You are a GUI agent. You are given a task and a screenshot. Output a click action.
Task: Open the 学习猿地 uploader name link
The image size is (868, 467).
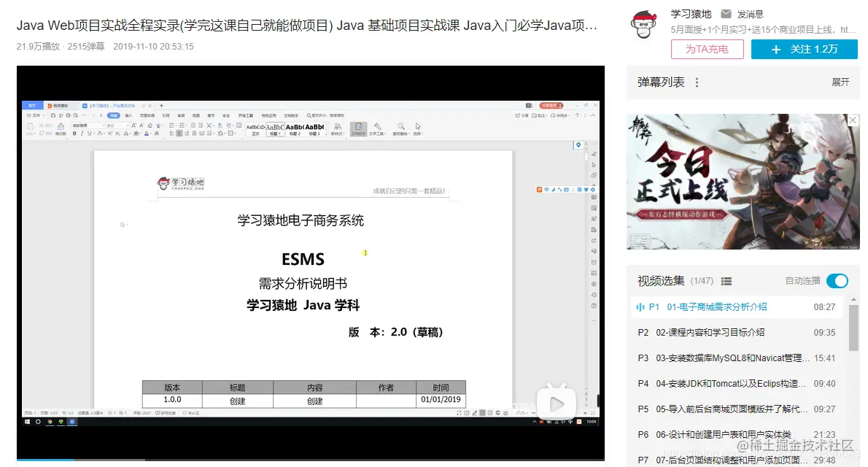pos(691,14)
